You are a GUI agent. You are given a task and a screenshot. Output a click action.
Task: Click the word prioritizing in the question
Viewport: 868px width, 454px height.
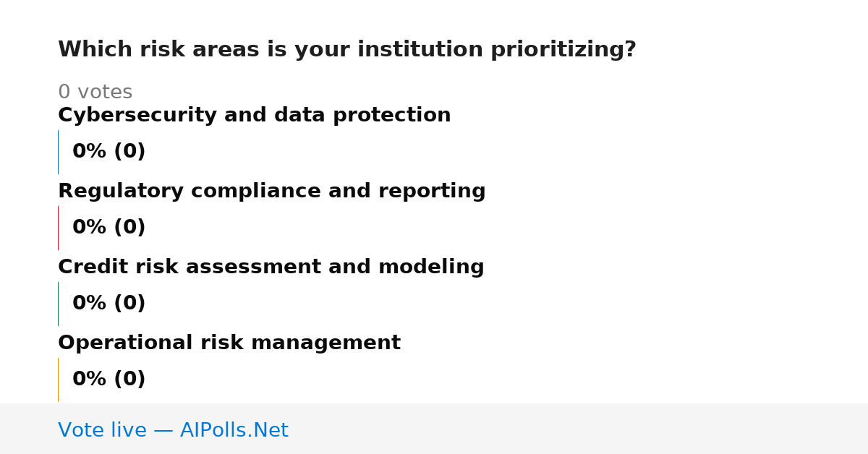point(557,50)
